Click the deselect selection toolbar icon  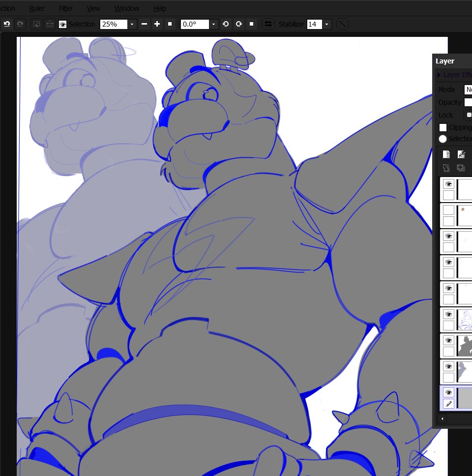point(37,24)
